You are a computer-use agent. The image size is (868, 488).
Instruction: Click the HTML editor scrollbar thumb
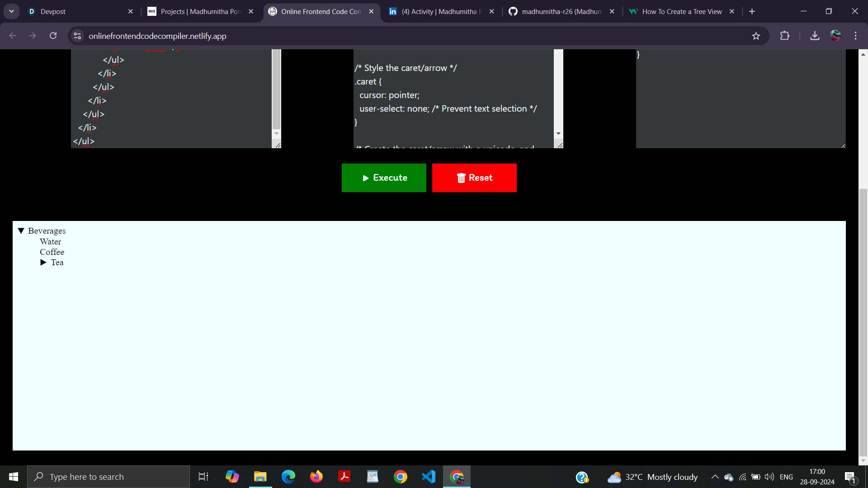coord(276,90)
